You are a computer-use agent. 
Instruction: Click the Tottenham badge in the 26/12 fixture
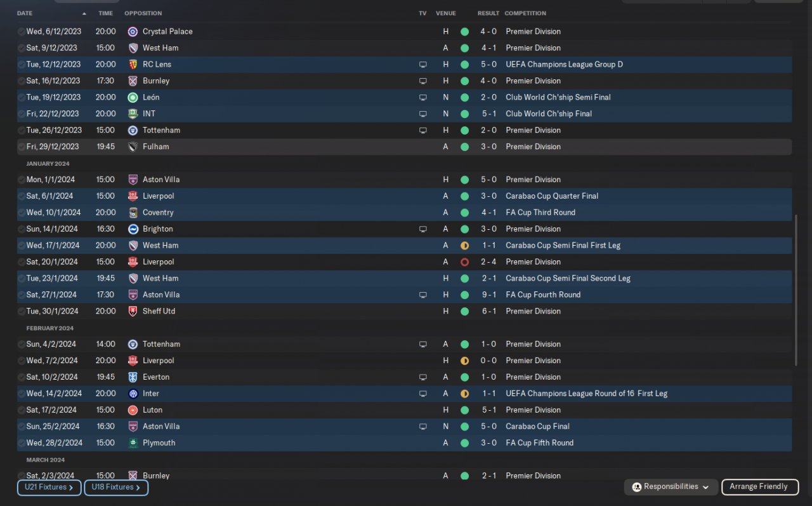pyautogui.click(x=133, y=130)
